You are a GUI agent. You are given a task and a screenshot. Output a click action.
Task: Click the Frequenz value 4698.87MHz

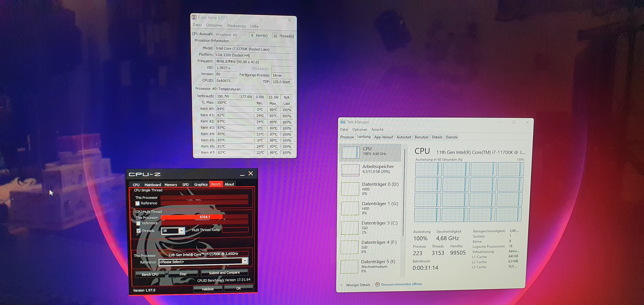coord(254,62)
